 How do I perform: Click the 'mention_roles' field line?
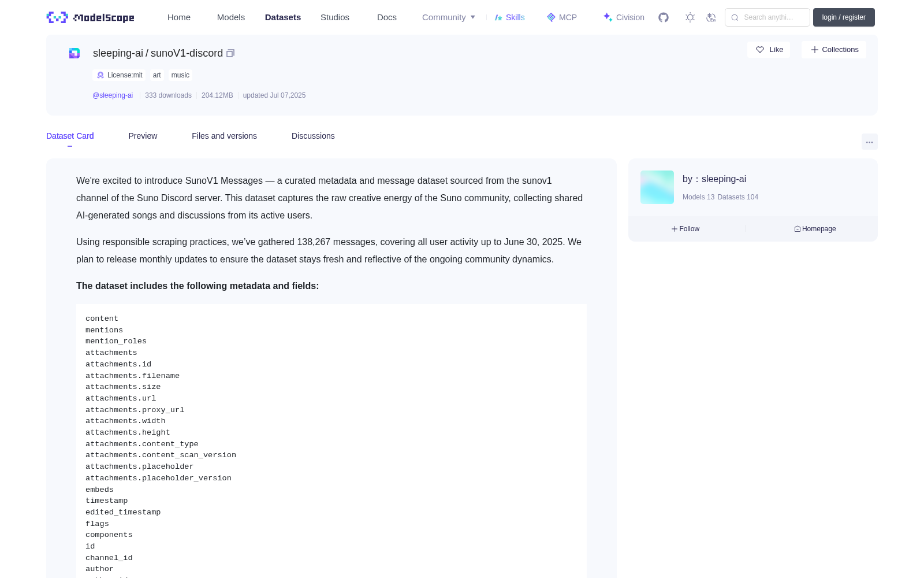point(116,341)
